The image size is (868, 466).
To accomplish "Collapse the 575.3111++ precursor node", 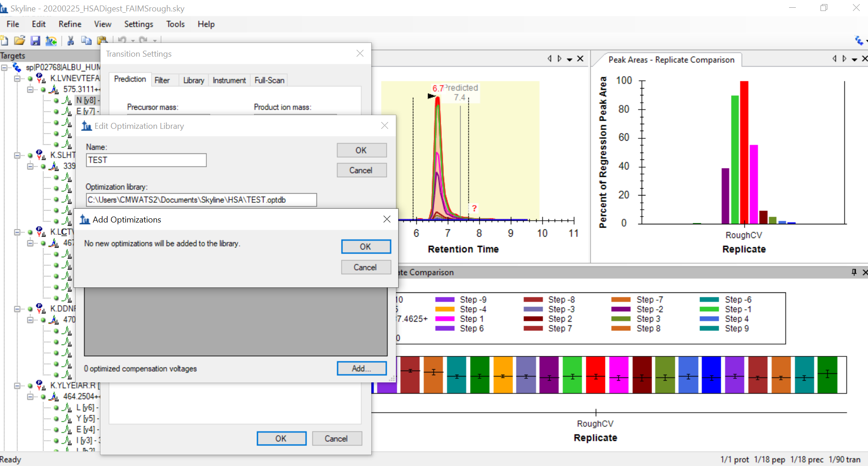I will pos(30,90).
